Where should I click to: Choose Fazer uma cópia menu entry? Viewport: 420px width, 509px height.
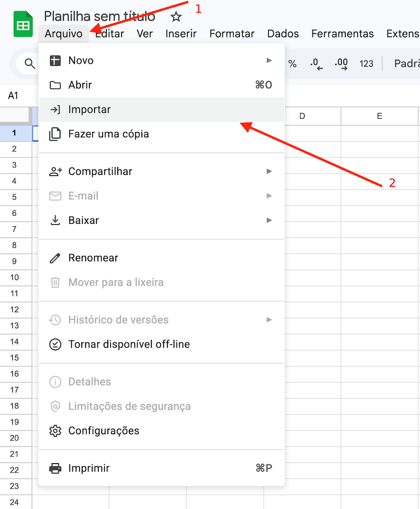(108, 134)
